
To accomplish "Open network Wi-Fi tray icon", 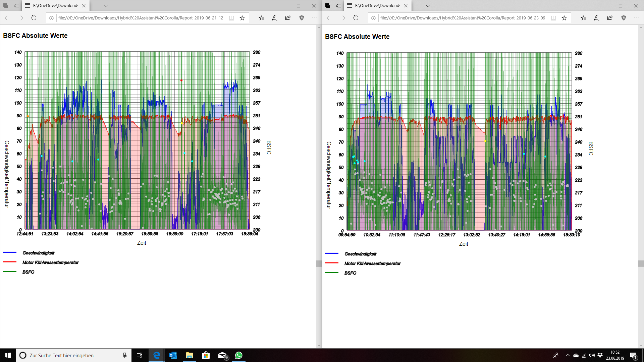I will 584,355.
